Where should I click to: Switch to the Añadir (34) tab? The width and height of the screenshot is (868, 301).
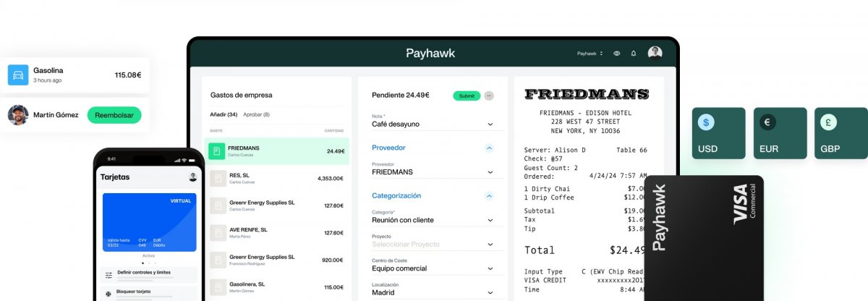point(224,114)
